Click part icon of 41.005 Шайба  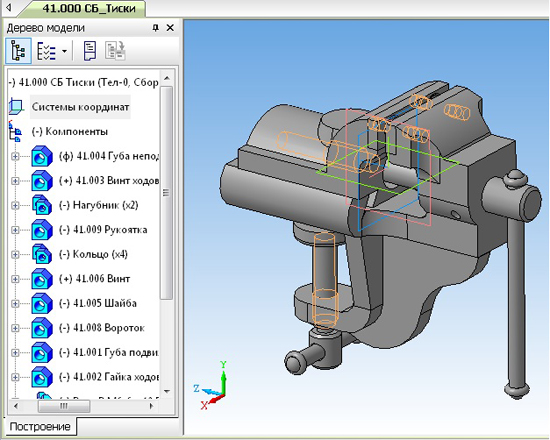42,304
